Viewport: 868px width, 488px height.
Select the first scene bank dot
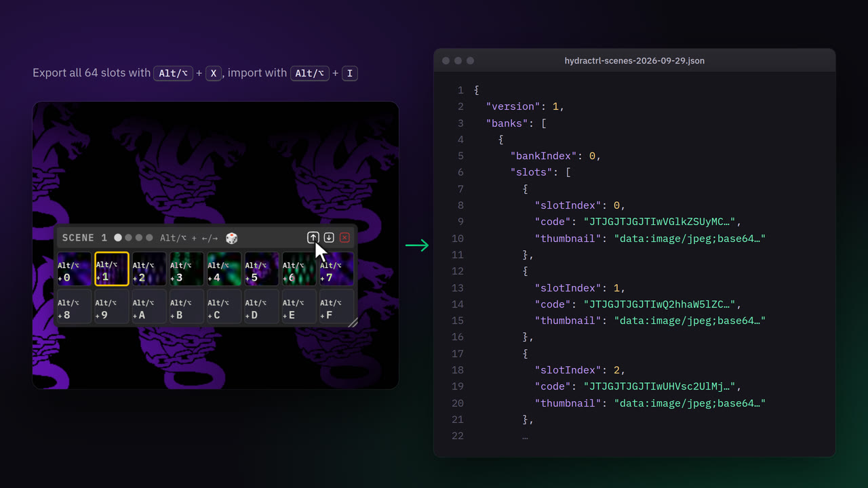click(118, 238)
